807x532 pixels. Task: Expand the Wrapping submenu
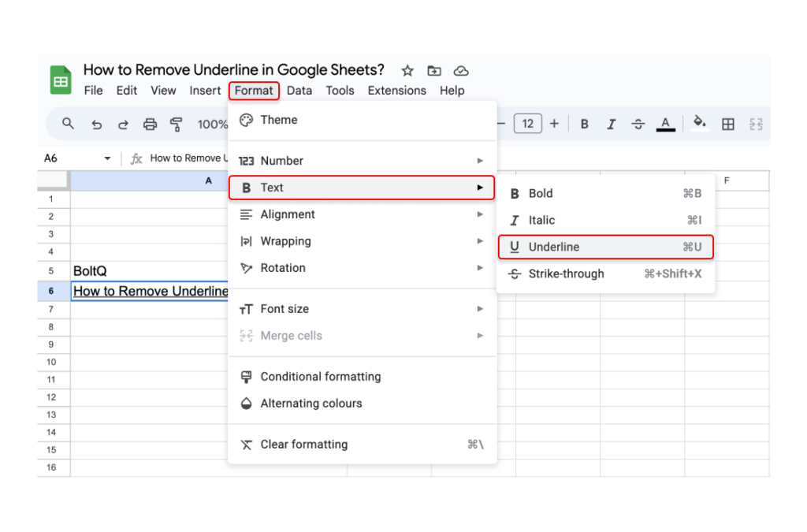click(x=363, y=241)
